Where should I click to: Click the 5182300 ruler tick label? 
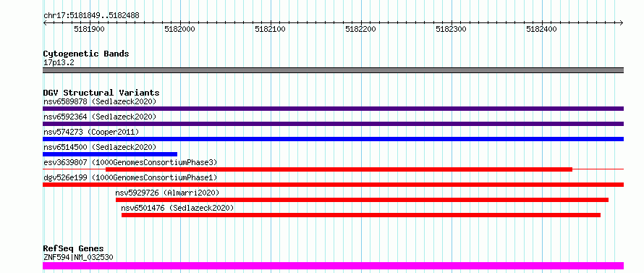tap(451, 29)
